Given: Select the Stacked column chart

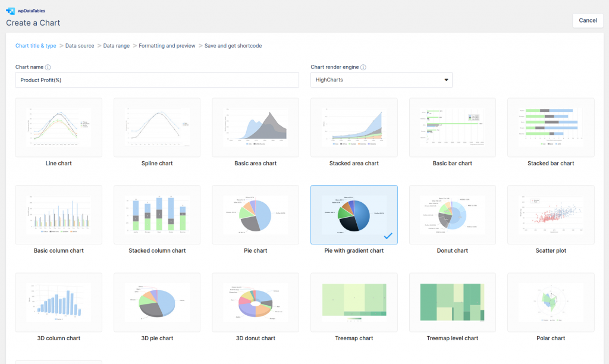Looking at the screenshot, I should pyautogui.click(x=156, y=214).
